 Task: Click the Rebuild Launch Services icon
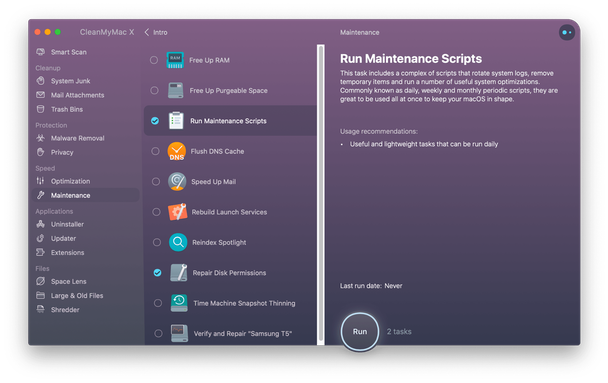coord(178,212)
